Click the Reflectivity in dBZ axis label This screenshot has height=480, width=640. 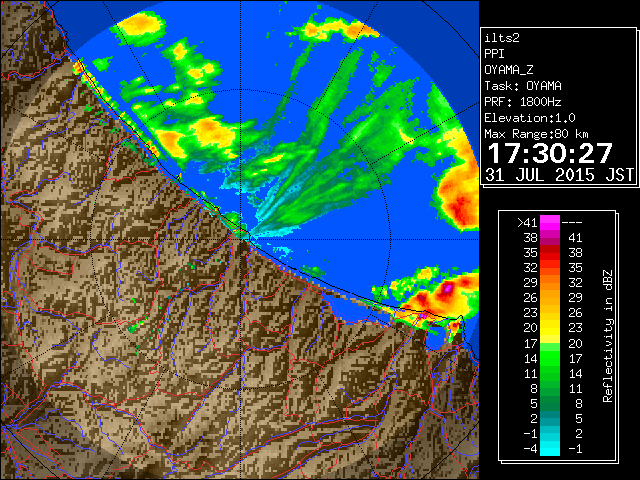click(x=608, y=336)
